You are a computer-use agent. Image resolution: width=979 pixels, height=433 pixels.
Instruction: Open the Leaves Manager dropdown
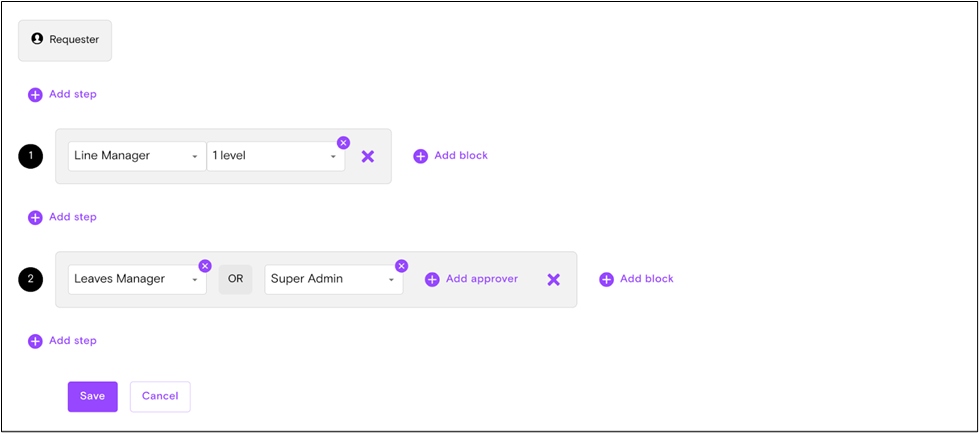pyautogui.click(x=136, y=279)
